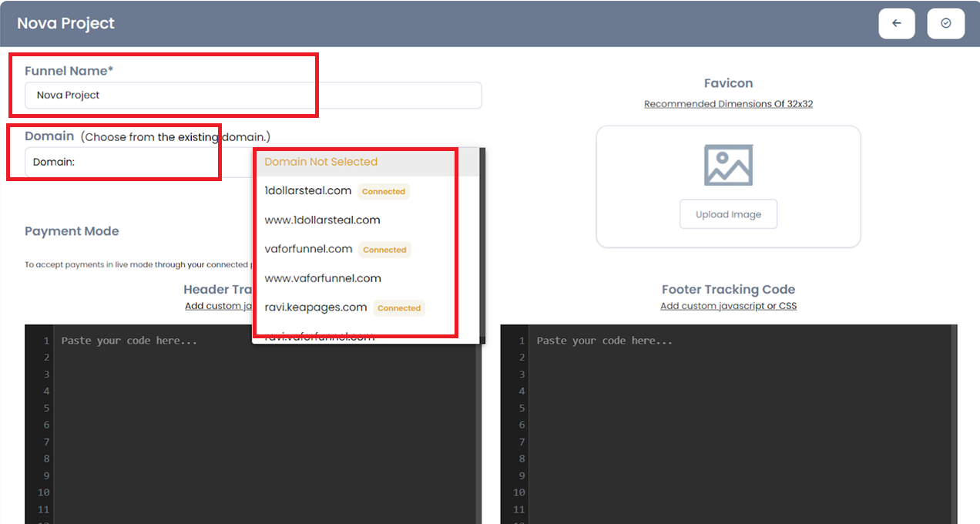980x524 pixels.
Task: Pick vaforfunnel.com from the dropdown
Action: tap(308, 249)
